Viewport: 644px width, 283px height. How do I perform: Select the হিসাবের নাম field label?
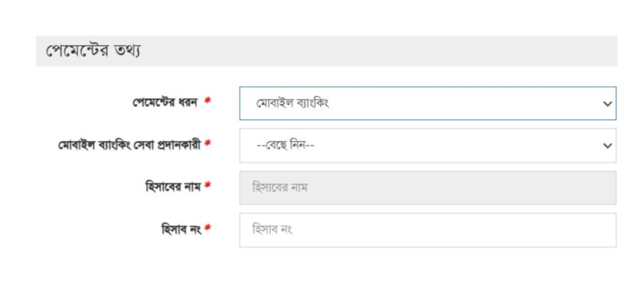(172, 187)
